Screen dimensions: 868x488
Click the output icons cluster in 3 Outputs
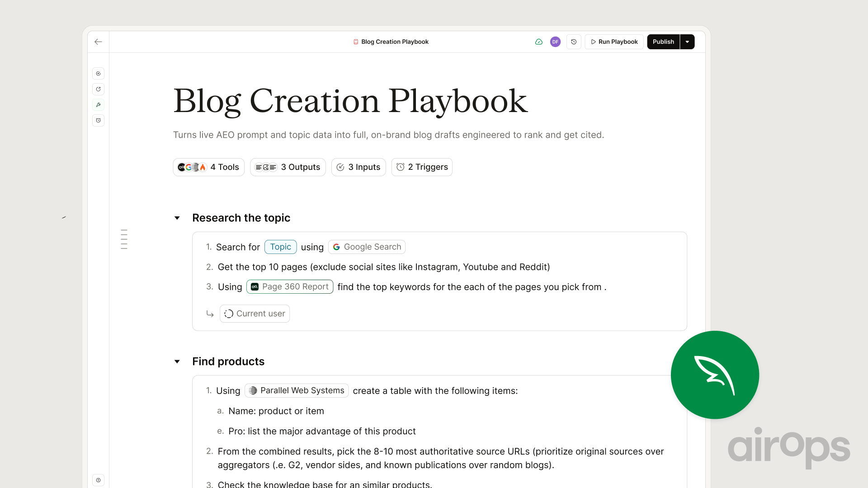point(266,167)
